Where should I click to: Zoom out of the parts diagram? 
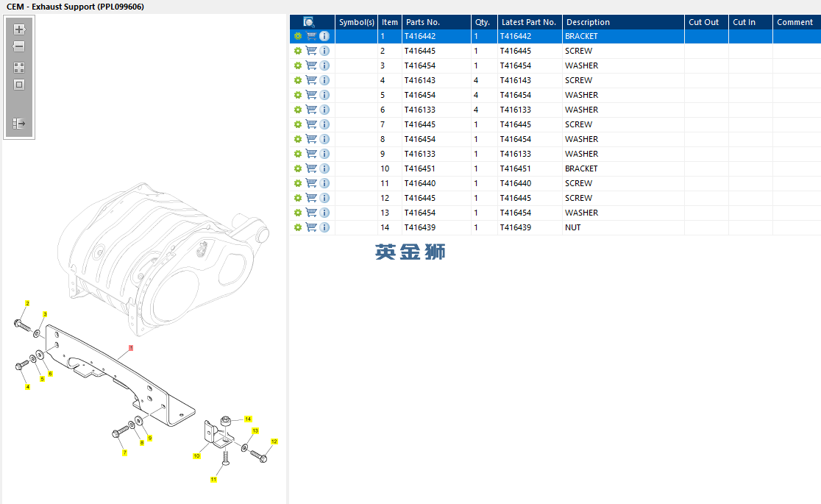tap(19, 46)
